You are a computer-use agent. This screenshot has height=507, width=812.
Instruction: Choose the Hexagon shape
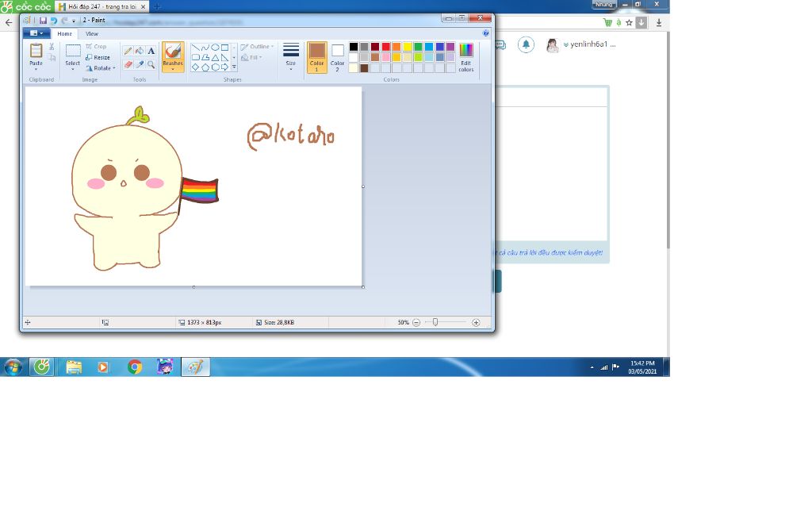coord(215,67)
